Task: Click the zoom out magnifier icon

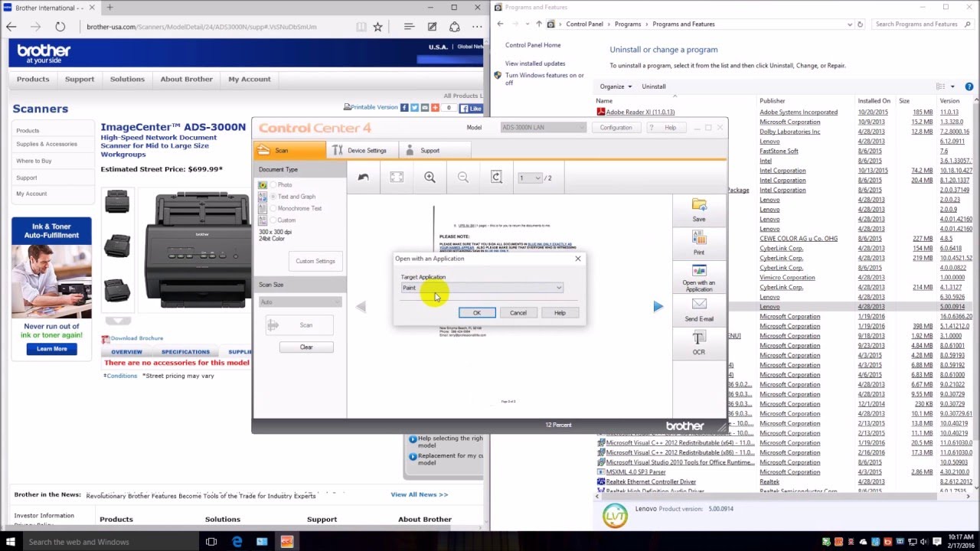Action: tap(463, 177)
